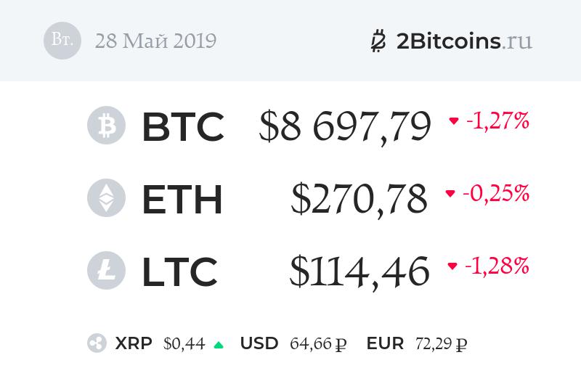
Task: Click the Вт. weekday badge
Action: coord(62,41)
